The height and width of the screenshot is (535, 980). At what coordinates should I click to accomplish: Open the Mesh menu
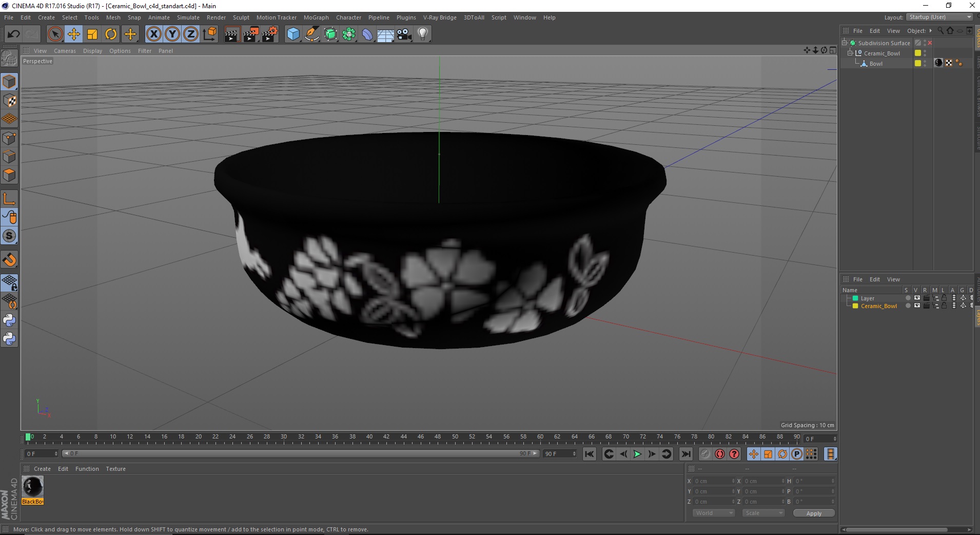113,17
